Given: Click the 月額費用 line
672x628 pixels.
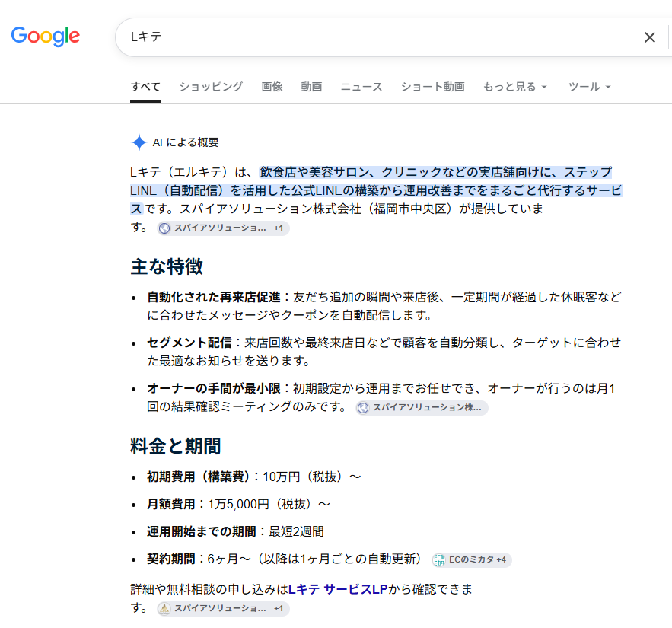Looking at the screenshot, I should click(239, 504).
